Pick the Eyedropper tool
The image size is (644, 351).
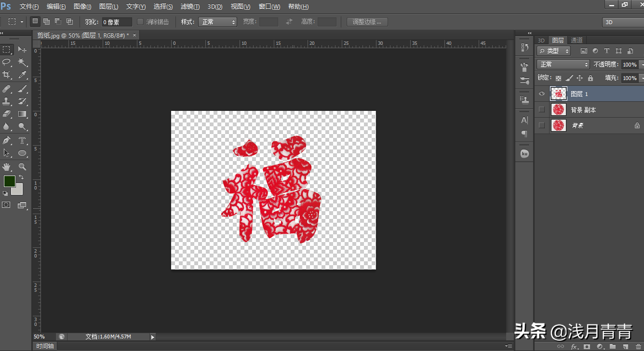23,75
